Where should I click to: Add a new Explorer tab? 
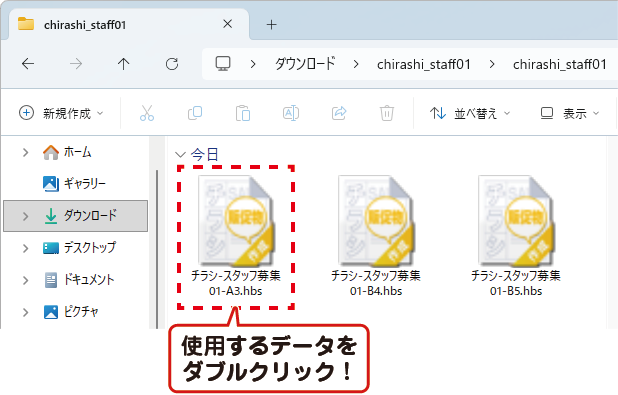271,25
